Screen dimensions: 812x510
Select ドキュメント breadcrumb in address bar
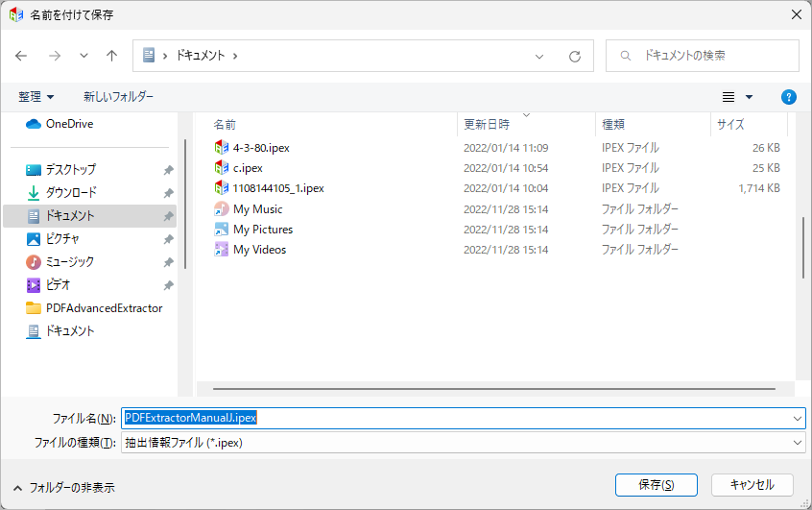201,56
